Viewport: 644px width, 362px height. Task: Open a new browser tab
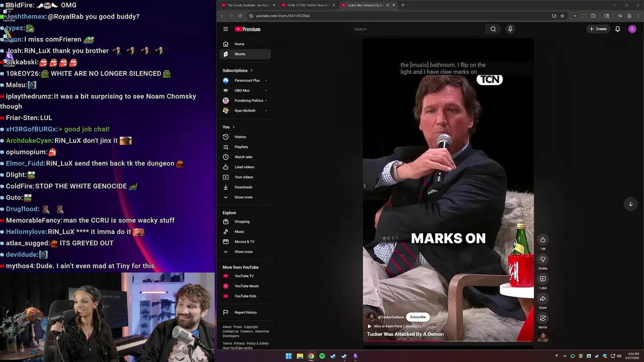coord(403,5)
